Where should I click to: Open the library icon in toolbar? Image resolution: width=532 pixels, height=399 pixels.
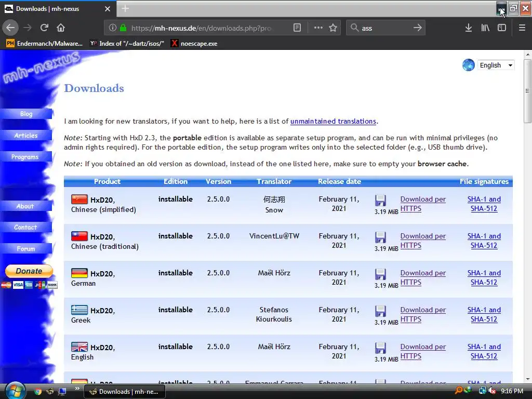(485, 28)
